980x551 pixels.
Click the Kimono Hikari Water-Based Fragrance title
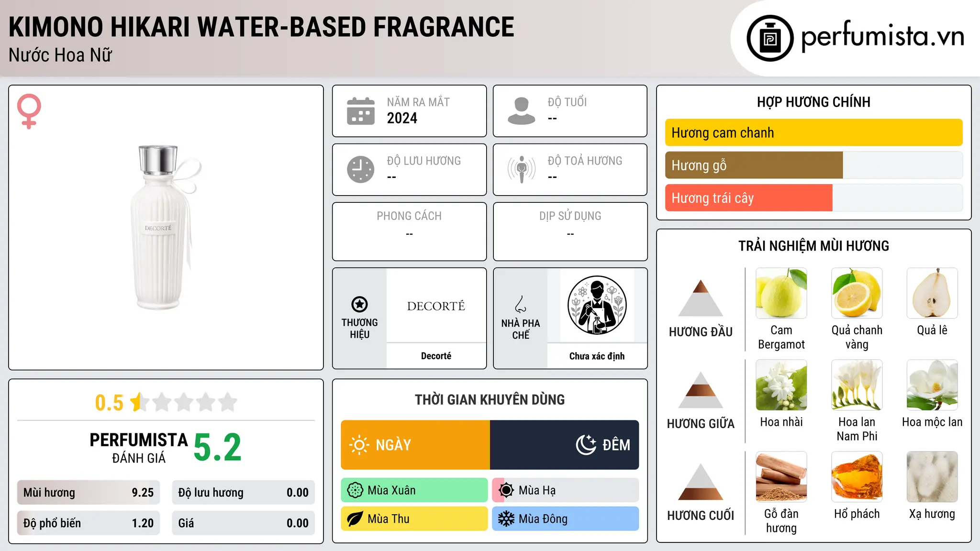click(x=261, y=27)
